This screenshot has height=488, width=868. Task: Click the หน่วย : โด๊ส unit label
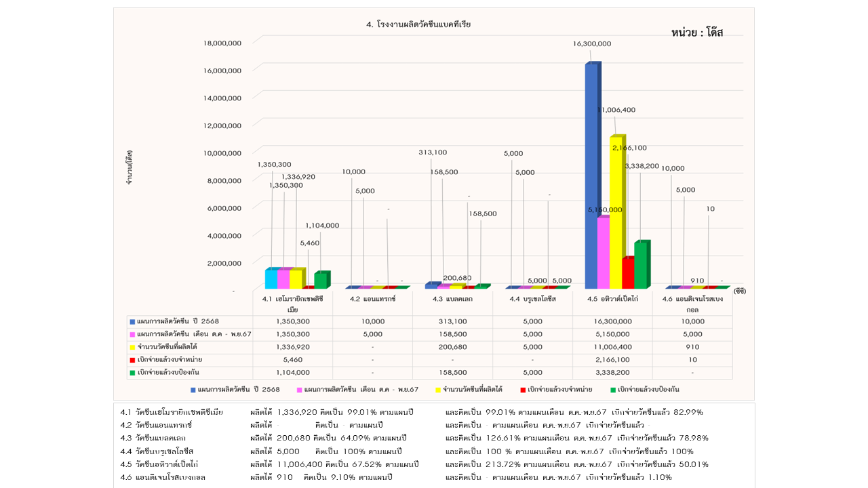coord(696,33)
